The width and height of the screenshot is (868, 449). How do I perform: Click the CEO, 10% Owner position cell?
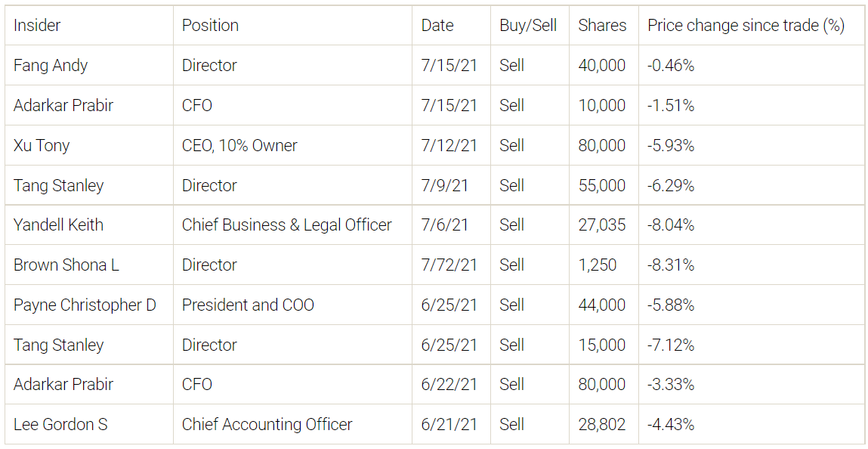(x=239, y=146)
